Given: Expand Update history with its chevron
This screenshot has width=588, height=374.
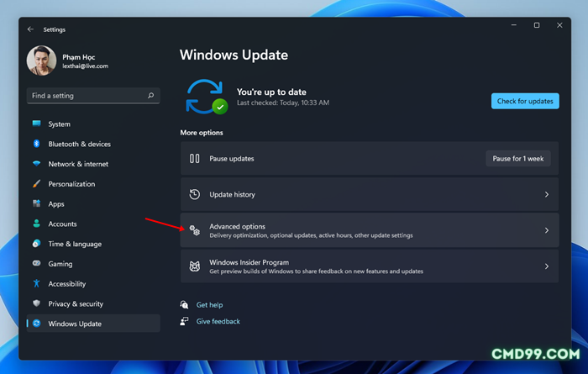Looking at the screenshot, I should [x=547, y=194].
